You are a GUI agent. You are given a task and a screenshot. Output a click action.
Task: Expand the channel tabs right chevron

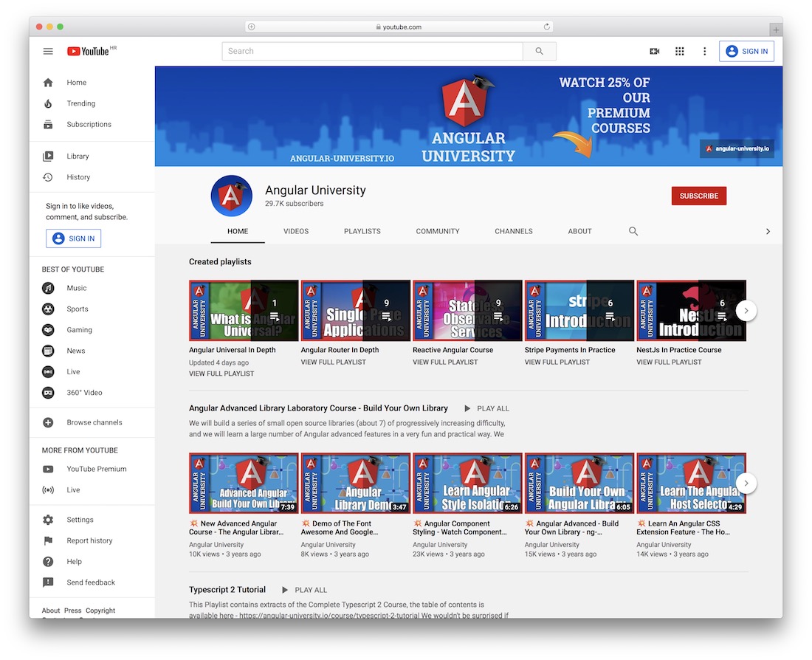pos(768,232)
